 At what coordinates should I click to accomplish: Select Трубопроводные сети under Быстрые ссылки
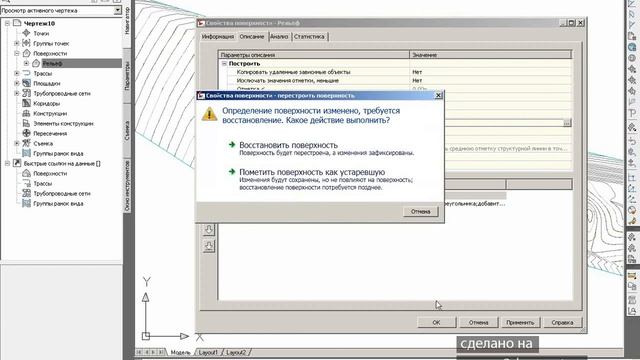coord(62,193)
